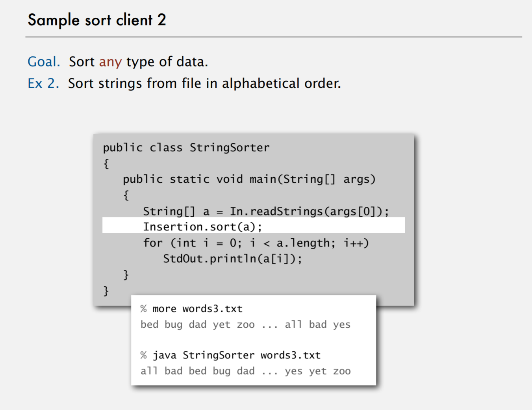Image resolution: width=532 pixels, height=410 pixels.
Task: Click the blue "Goal." label
Action: [44, 62]
